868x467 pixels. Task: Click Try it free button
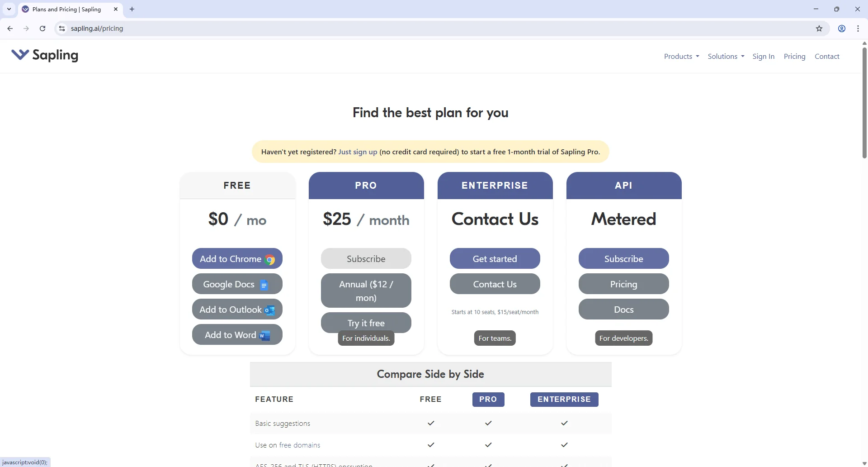click(366, 322)
